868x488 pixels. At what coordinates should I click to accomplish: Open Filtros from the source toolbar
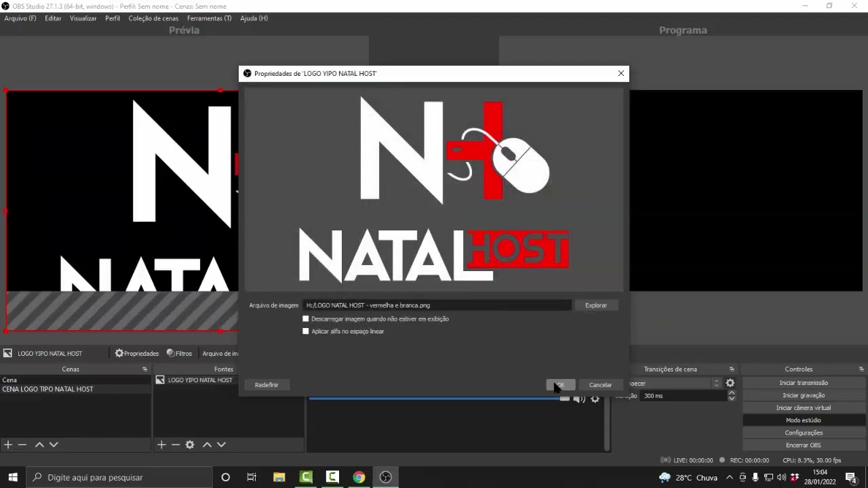pyautogui.click(x=179, y=353)
